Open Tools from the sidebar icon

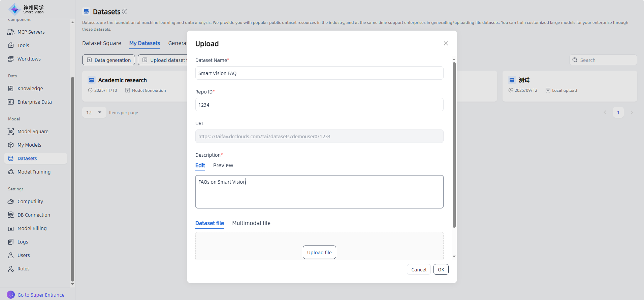(x=11, y=45)
